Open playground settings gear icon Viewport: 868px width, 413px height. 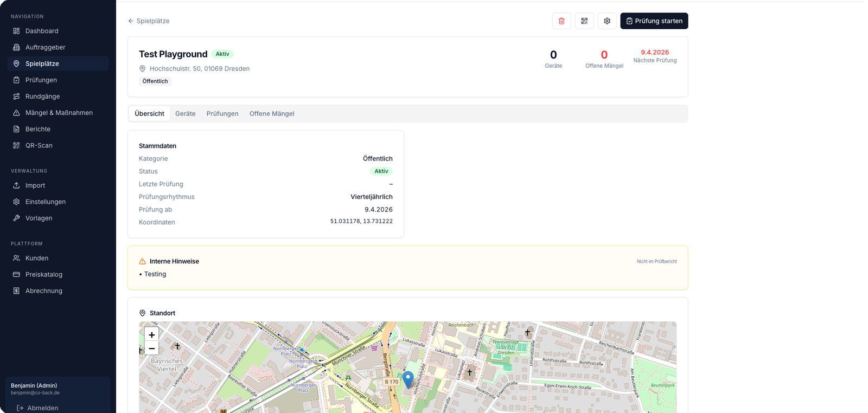[x=607, y=21]
